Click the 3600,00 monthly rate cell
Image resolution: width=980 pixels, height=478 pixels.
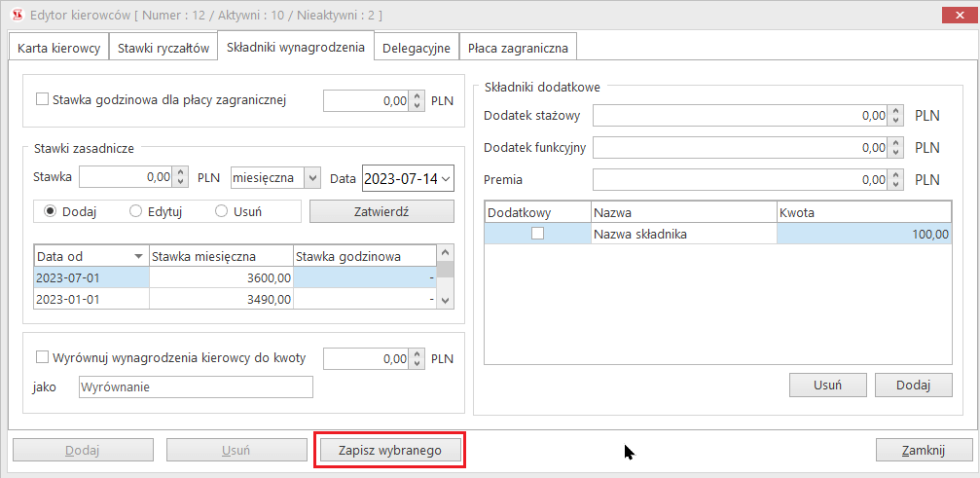click(x=221, y=277)
